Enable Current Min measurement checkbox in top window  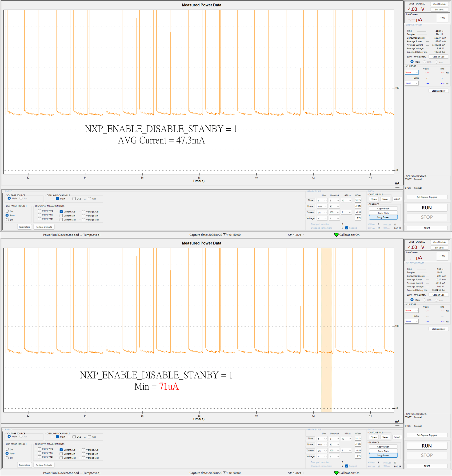click(x=61, y=216)
